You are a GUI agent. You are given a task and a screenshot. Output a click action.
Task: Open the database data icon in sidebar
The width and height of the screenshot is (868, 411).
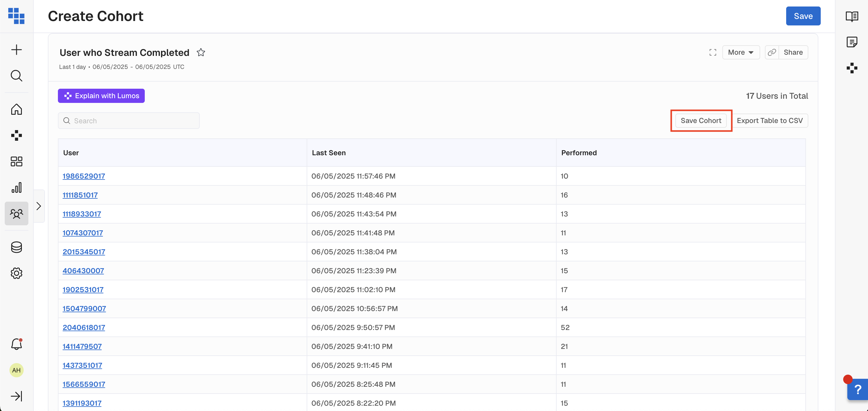click(x=16, y=247)
